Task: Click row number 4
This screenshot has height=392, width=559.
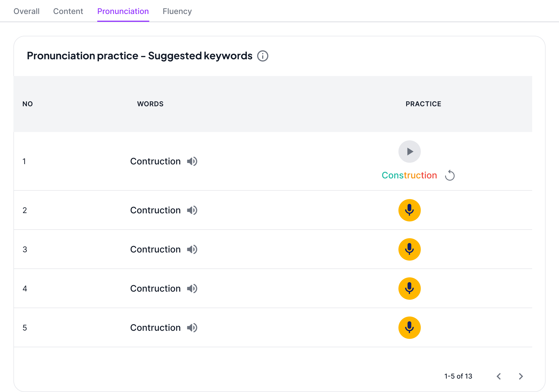Action: pyautogui.click(x=25, y=289)
